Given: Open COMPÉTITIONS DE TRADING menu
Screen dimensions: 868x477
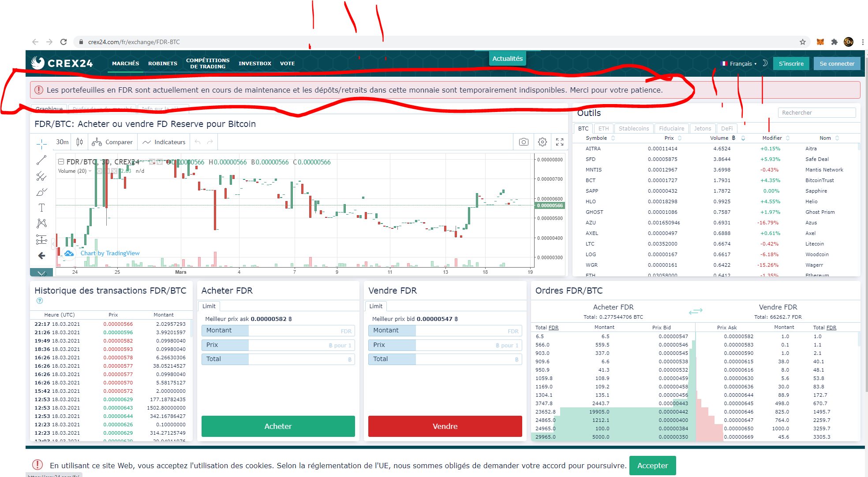Looking at the screenshot, I should click(x=208, y=63).
